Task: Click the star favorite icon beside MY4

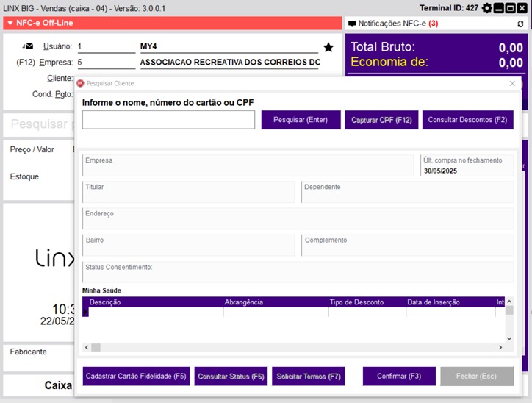Action: 328,47
